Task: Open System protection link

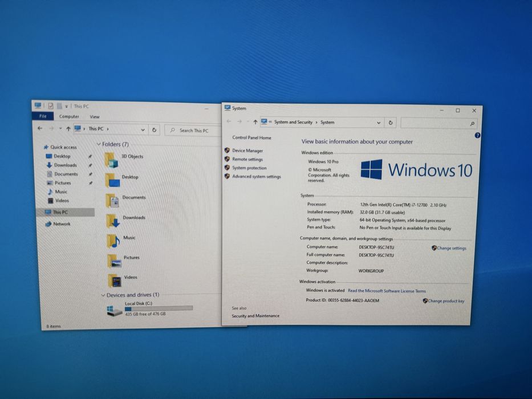Action: pos(249,168)
